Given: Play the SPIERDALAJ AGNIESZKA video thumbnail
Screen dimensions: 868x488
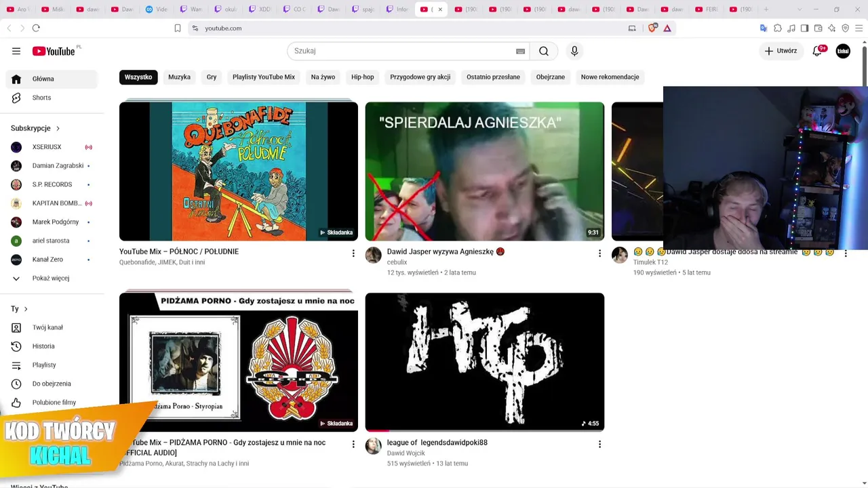Looking at the screenshot, I should pos(485,171).
